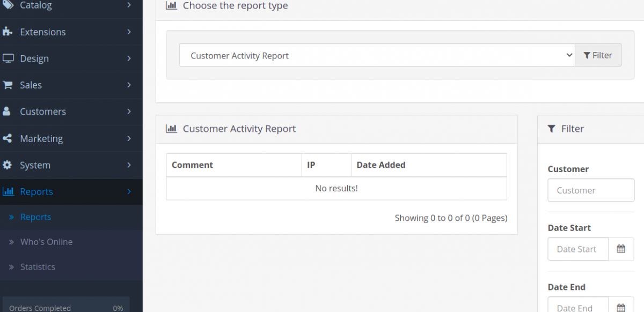Switch to Who's Online
Image resolution: width=644 pixels, height=312 pixels.
click(x=46, y=242)
